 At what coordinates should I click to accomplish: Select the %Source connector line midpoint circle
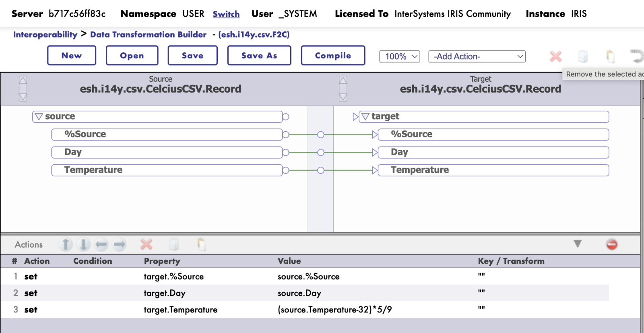click(321, 134)
